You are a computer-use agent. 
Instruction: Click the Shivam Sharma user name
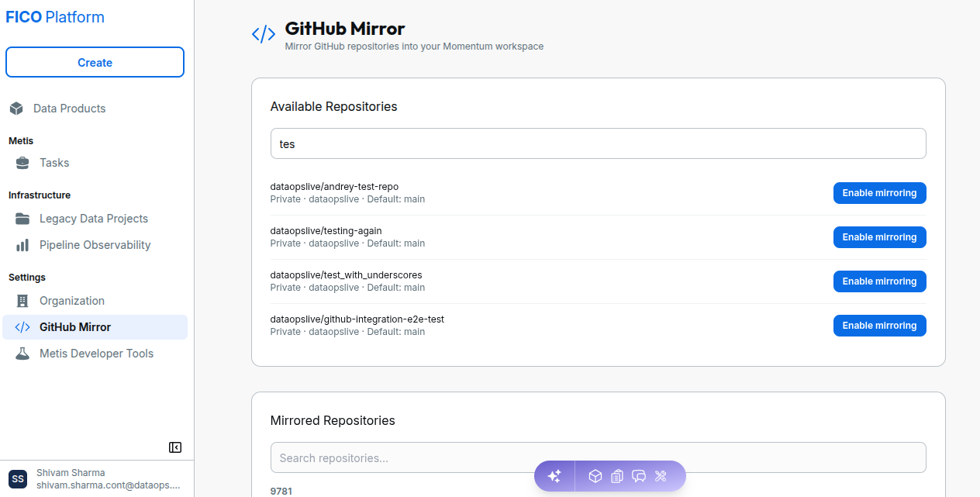71,473
